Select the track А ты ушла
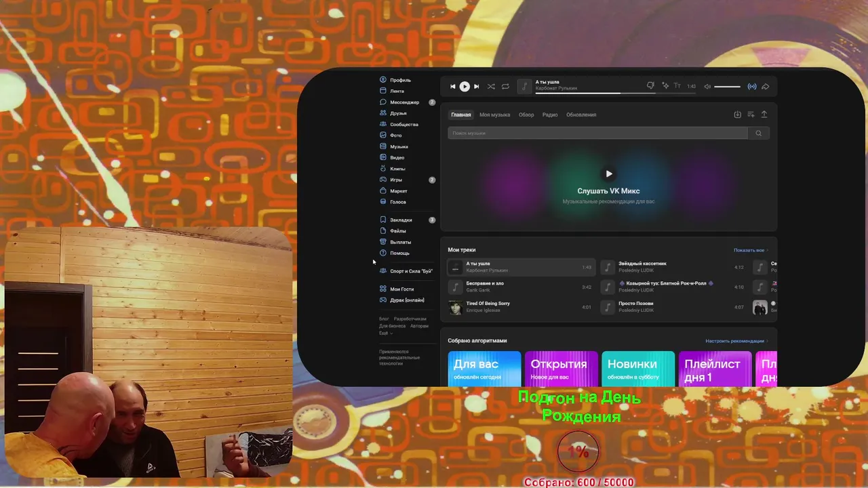 click(521, 267)
